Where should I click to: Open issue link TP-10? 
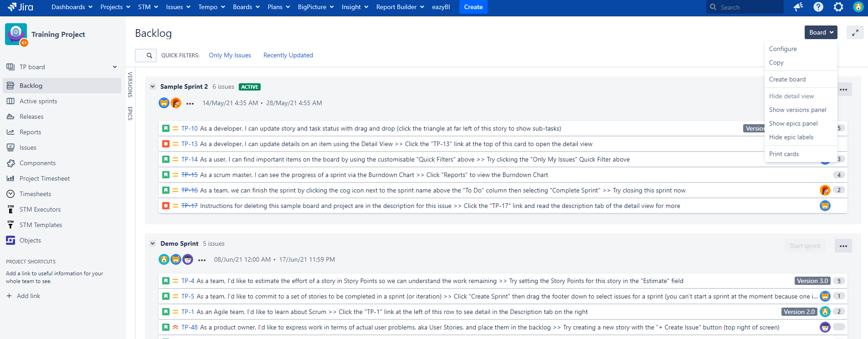190,129
